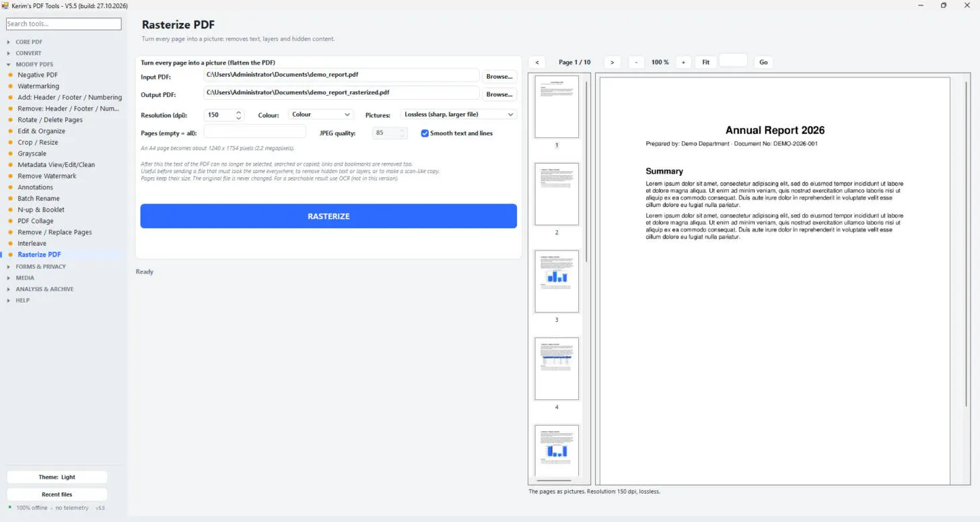Select the N-up & Booklet tool
The width and height of the screenshot is (980, 522).
click(41, 209)
